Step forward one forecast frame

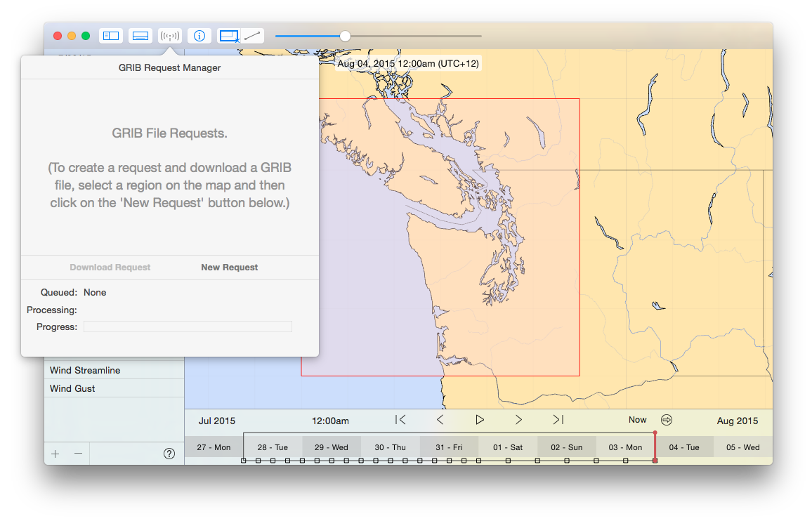pos(518,420)
